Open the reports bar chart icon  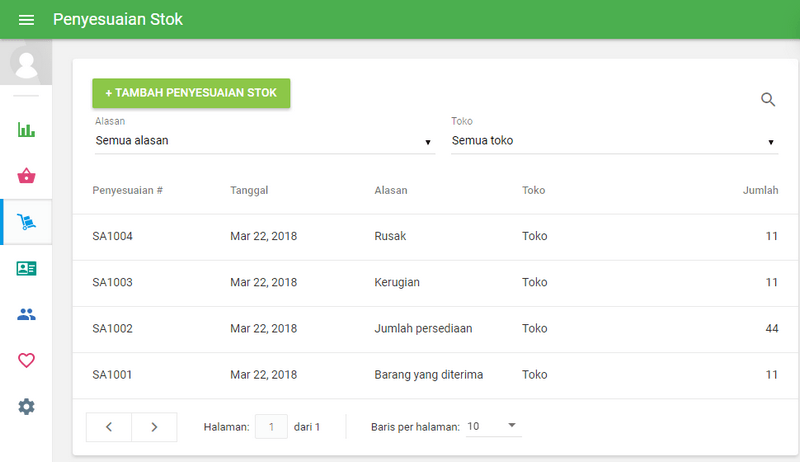pos(26,130)
